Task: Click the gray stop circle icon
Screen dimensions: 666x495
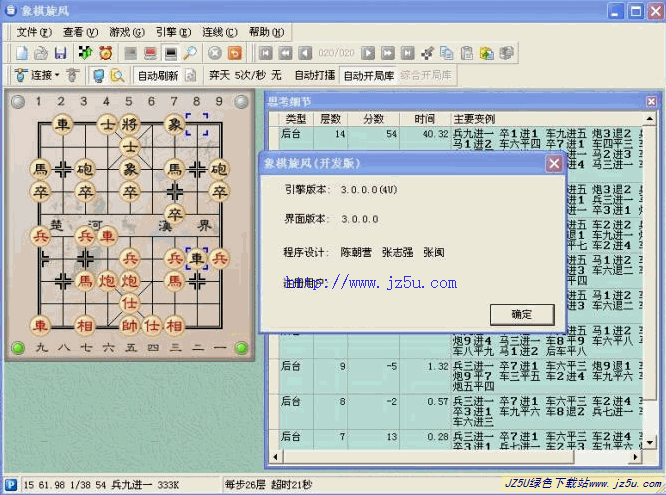Action: click(215, 53)
